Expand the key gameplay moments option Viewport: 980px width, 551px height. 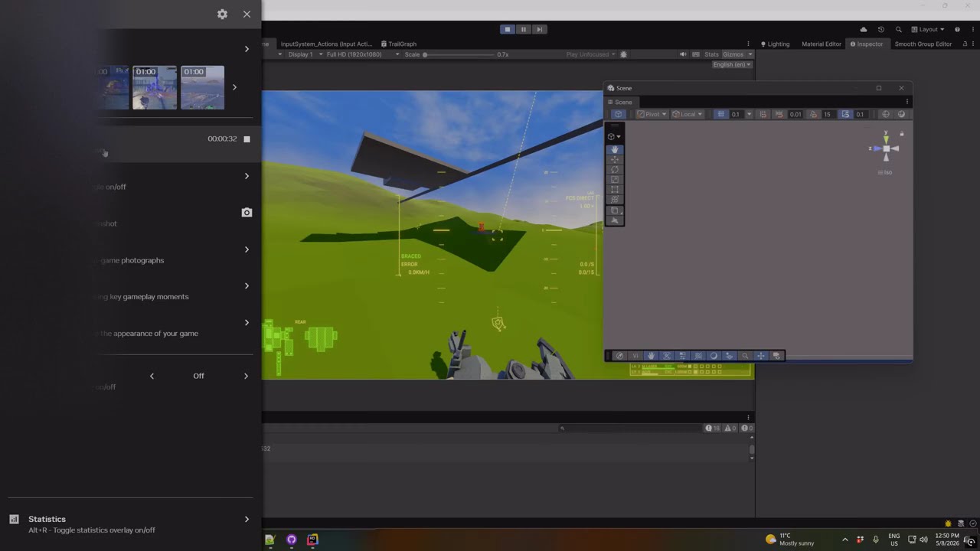click(247, 285)
